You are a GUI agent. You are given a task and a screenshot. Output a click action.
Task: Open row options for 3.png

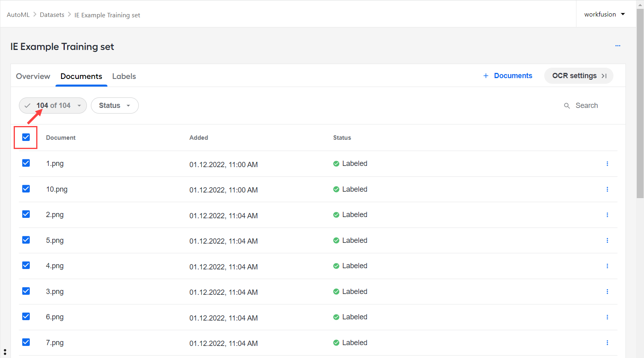[x=607, y=292]
